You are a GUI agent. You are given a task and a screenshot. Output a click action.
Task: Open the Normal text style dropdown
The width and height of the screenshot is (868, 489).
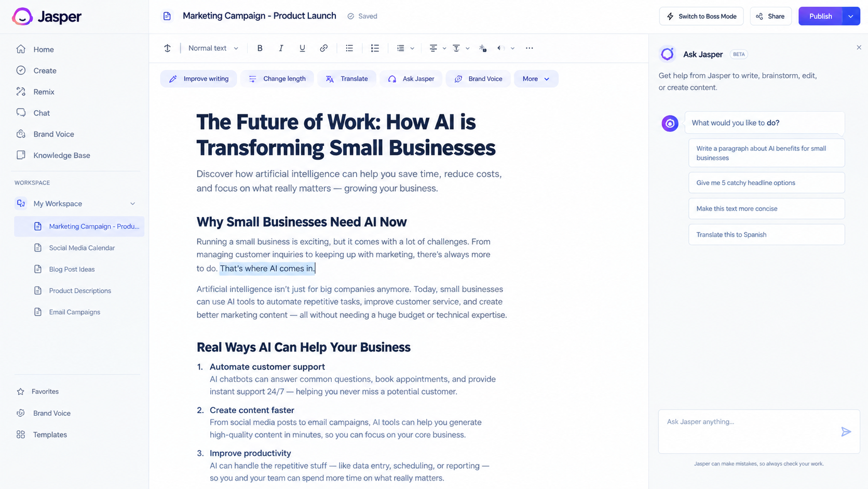213,48
